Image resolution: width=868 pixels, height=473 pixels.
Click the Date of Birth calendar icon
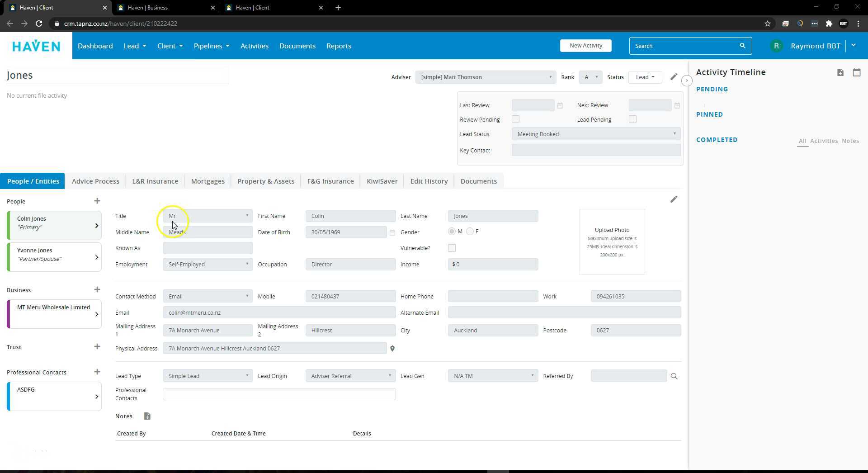[x=392, y=233]
